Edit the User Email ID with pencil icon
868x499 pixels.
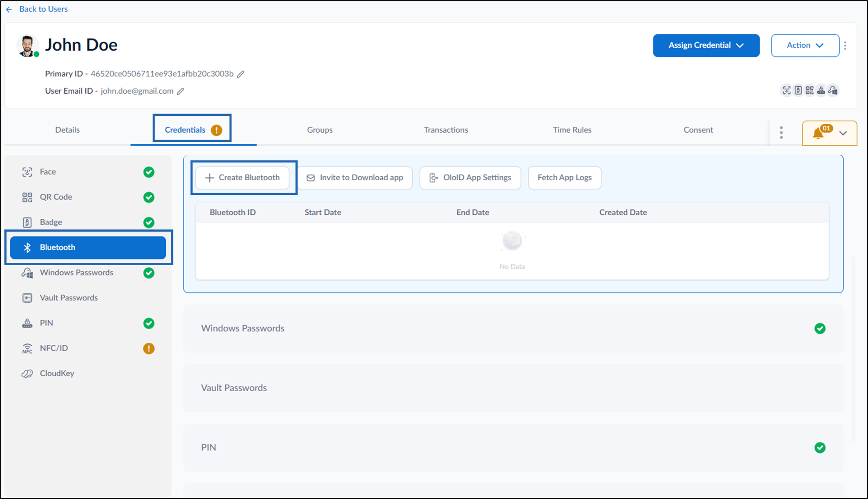pyautogui.click(x=181, y=91)
